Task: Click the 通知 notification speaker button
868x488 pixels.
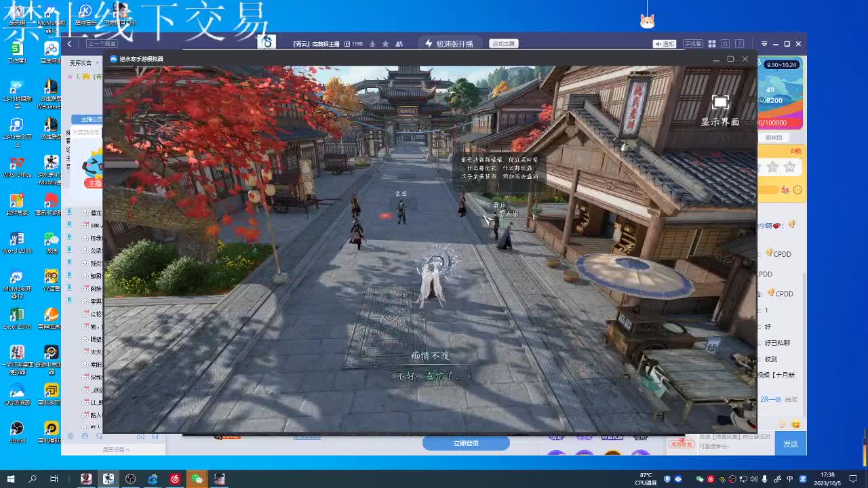Action: coord(665,43)
